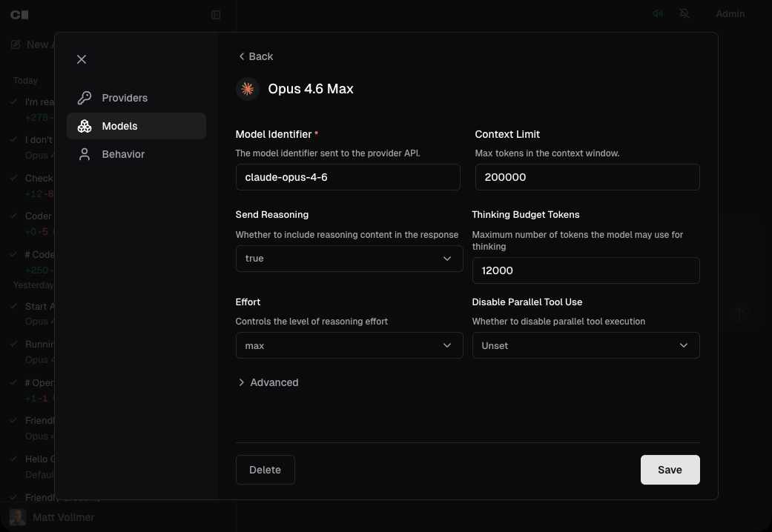Click Matt Vollmer's avatar thumbnail

[x=18, y=517]
